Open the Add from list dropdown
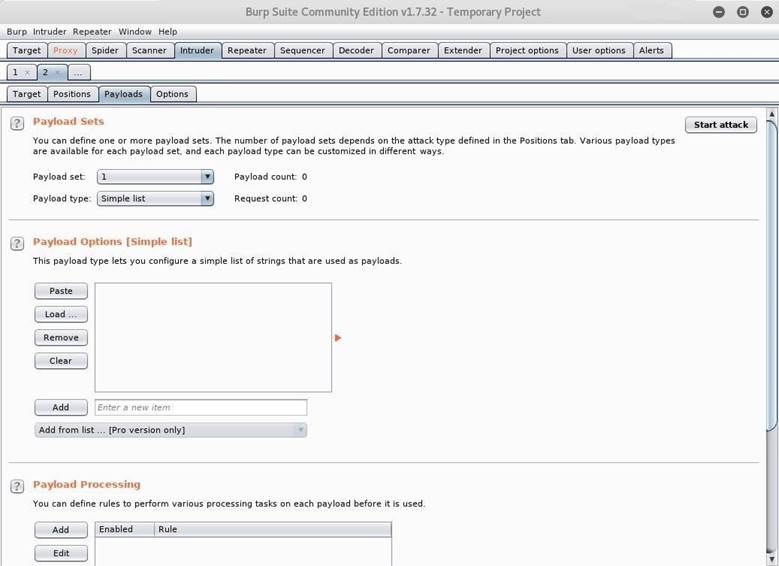 pyautogui.click(x=170, y=430)
